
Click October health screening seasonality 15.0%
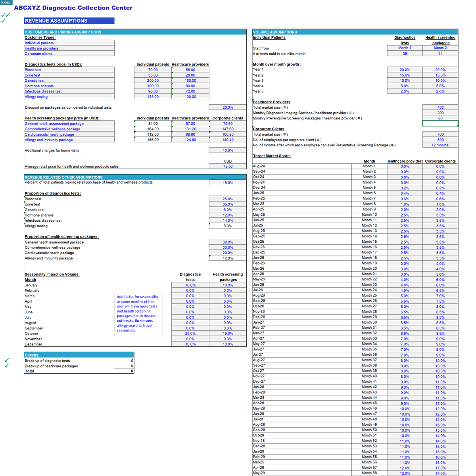point(228,334)
